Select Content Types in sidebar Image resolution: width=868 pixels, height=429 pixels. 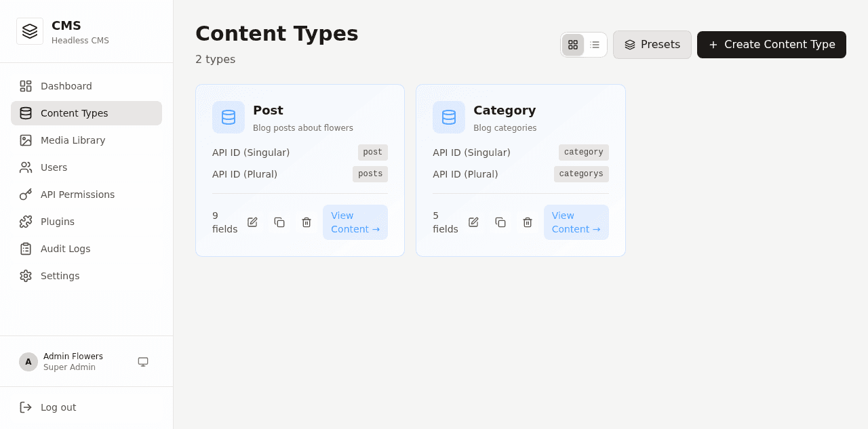pos(86,113)
